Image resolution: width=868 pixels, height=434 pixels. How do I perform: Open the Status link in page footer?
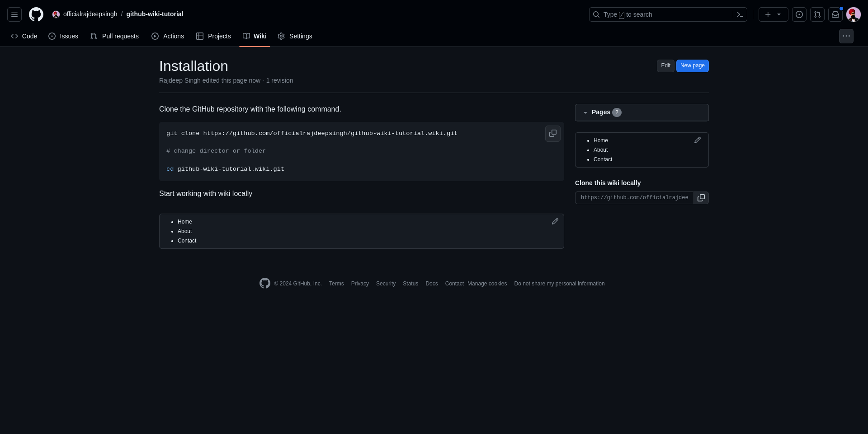410,284
